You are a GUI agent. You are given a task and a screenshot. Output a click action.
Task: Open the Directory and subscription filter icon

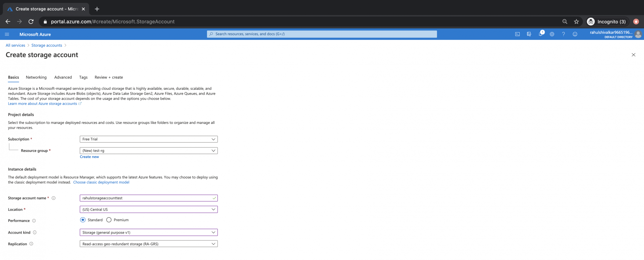click(x=529, y=34)
